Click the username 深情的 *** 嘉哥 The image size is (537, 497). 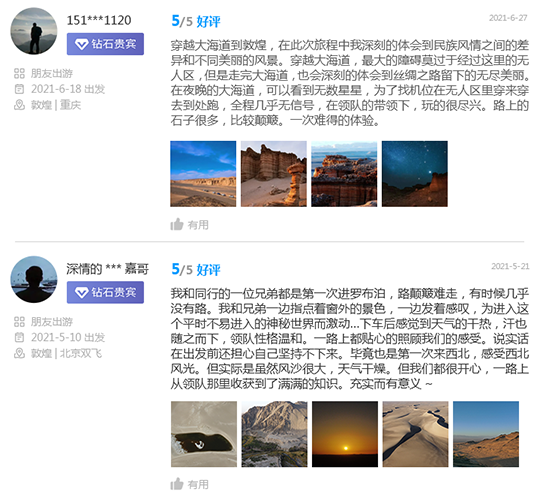pyautogui.click(x=108, y=269)
